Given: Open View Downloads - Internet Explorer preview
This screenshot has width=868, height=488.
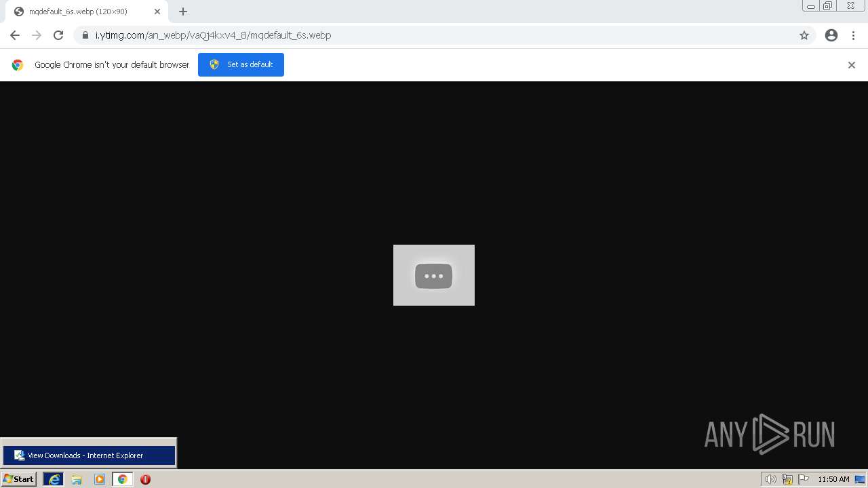Looking at the screenshot, I should click(x=89, y=455).
